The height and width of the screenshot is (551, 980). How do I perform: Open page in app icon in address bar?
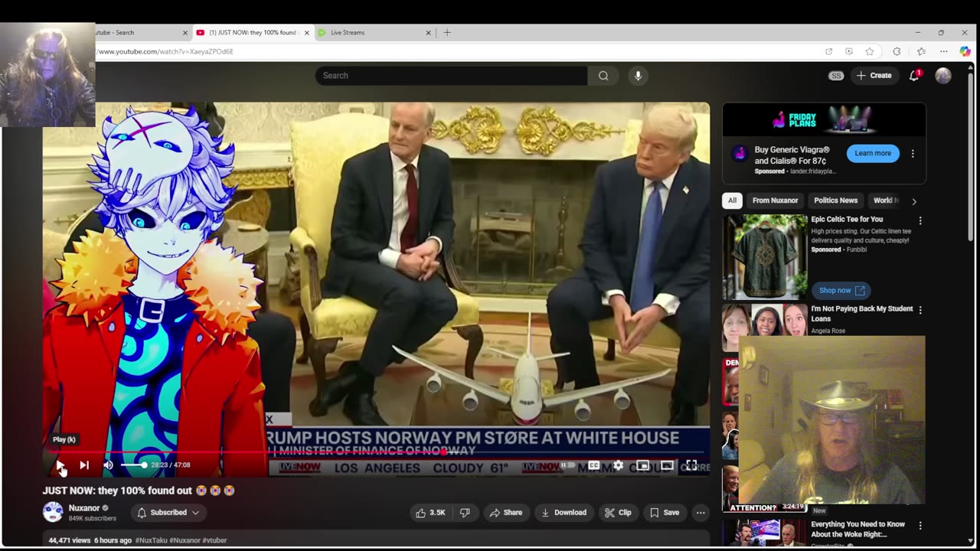(828, 51)
